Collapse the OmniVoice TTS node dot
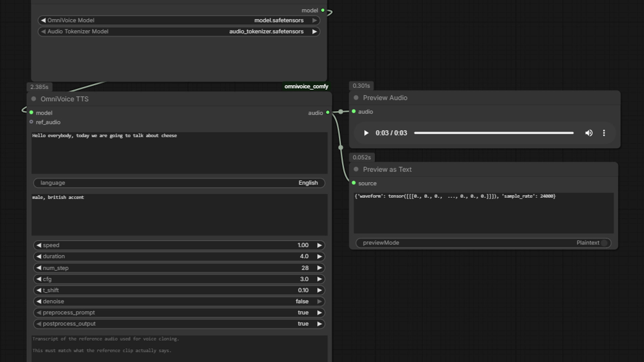Image resolution: width=644 pixels, height=362 pixels. coord(34,99)
